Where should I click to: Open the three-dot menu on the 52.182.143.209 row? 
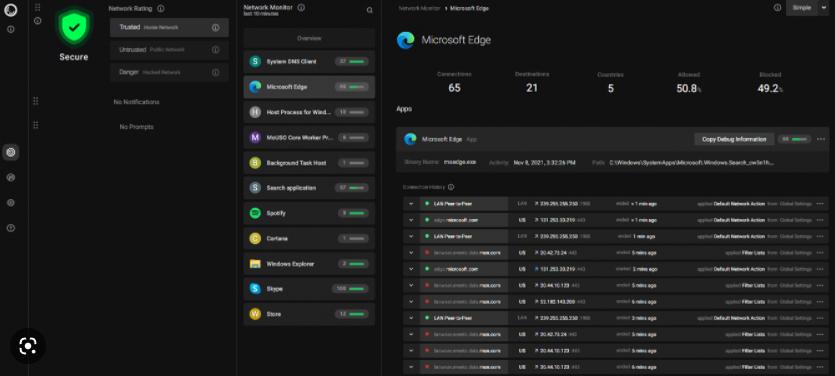click(x=820, y=301)
